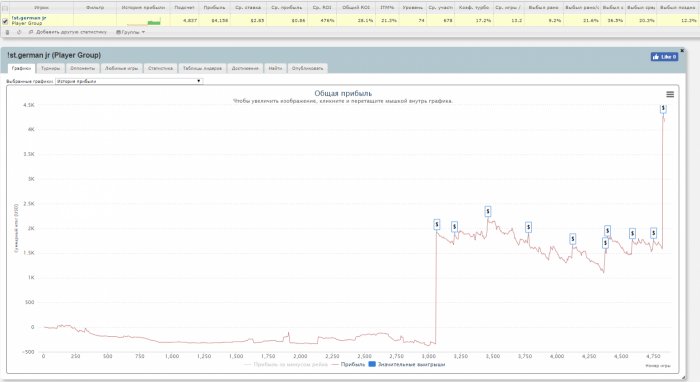Viewport: 700px width, 382px height.
Task: Click the 'Фильтр' column header
Action: point(95,8)
